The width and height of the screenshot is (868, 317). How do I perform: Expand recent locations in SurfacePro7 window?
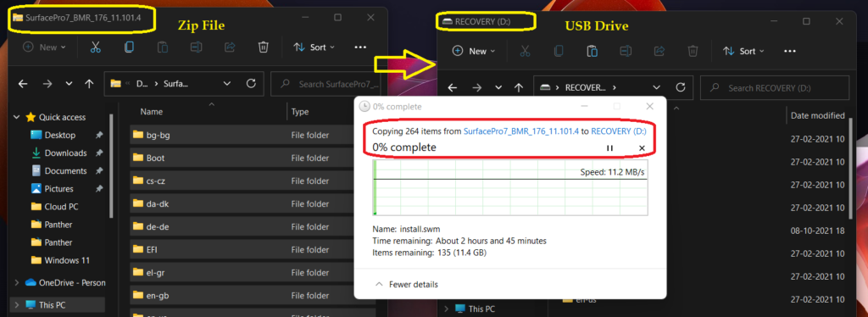69,84
